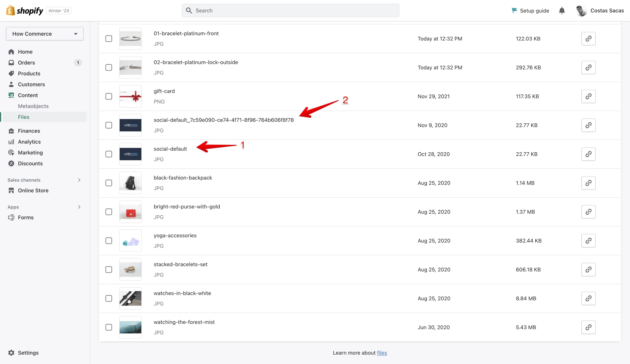Click the '8.84 MB' size value
Screen dimensions: 630x364
click(526, 298)
